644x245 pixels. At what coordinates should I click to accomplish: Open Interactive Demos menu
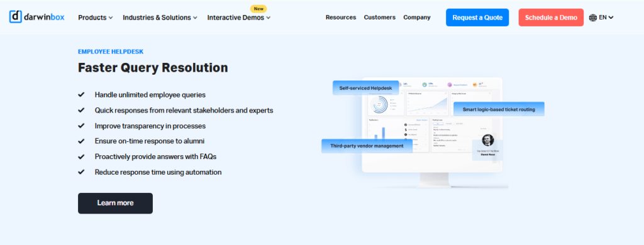[238, 18]
